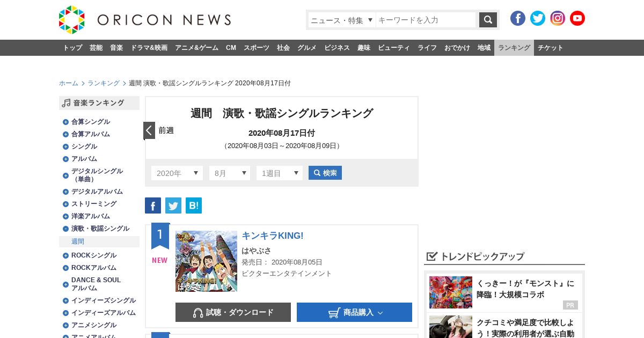This screenshot has width=644, height=338.
Task: Open the 8月 month dropdown
Action: click(x=230, y=173)
